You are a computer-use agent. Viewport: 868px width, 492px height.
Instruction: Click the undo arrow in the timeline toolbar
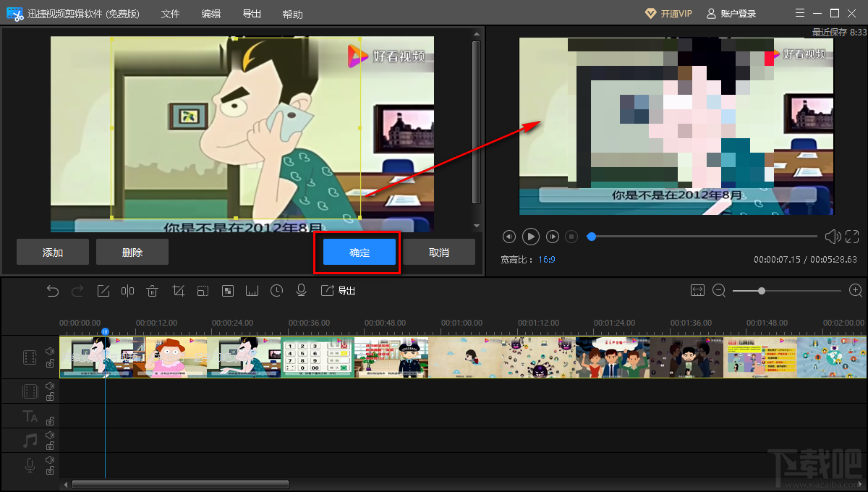click(x=53, y=291)
